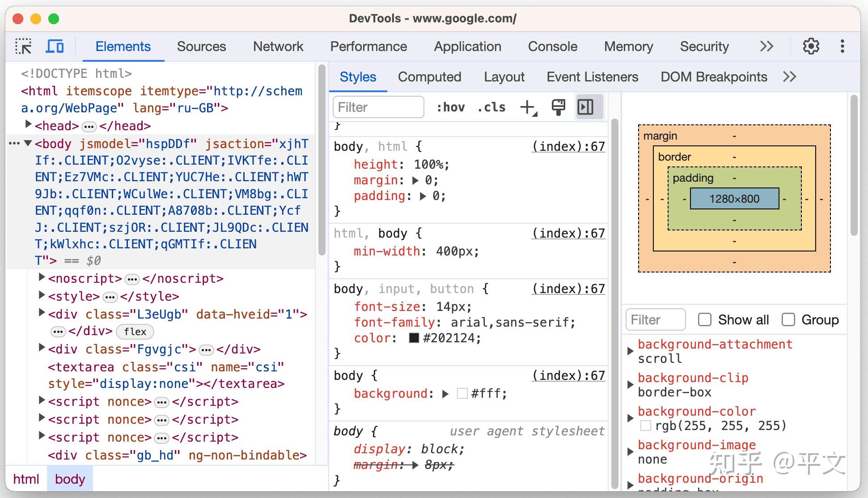Toggle the :hov element state button
868x498 pixels.
pyautogui.click(x=450, y=107)
